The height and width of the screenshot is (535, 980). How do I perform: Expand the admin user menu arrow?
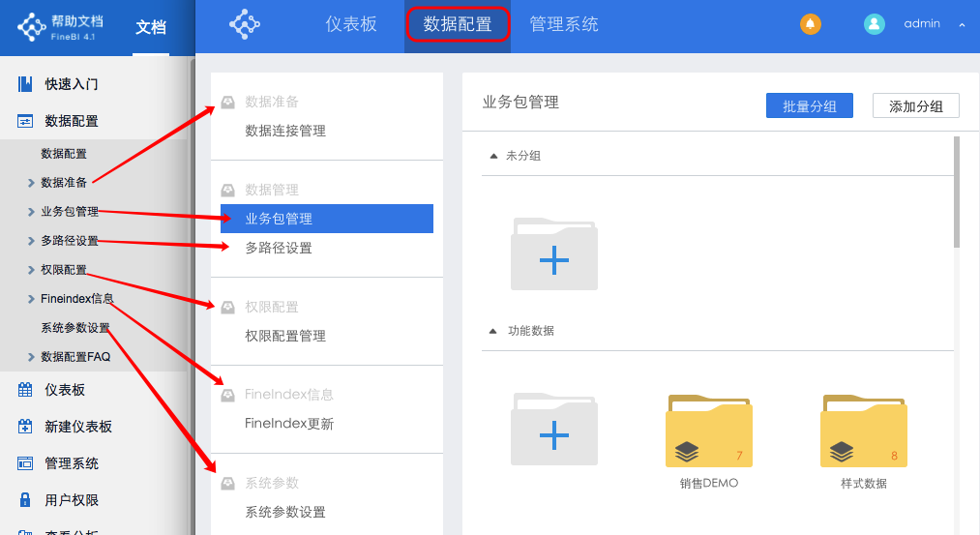962,25
